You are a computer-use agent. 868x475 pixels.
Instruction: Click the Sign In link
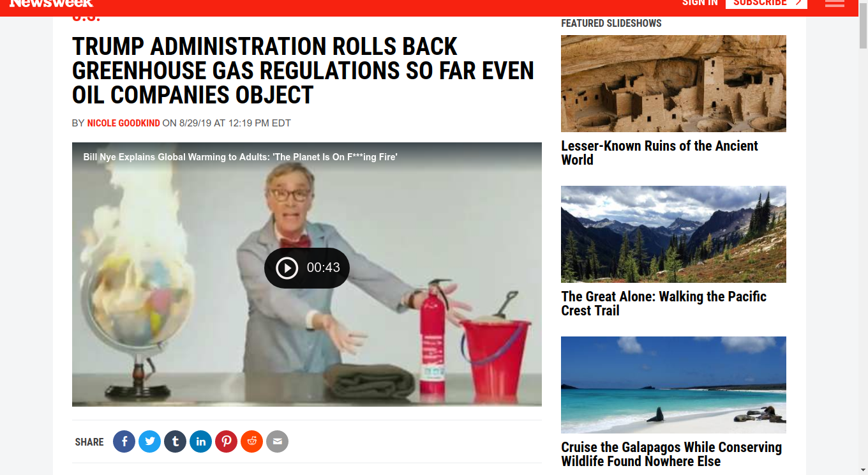coord(700,3)
